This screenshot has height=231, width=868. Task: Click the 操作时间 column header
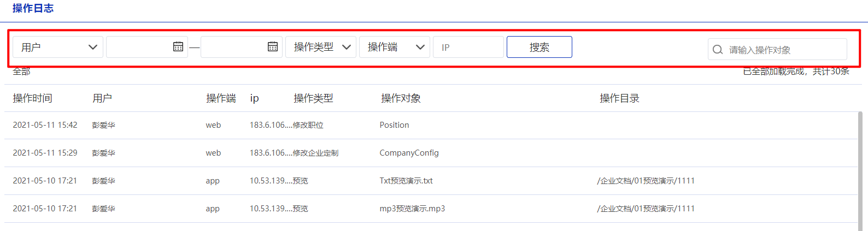pyautogui.click(x=33, y=98)
